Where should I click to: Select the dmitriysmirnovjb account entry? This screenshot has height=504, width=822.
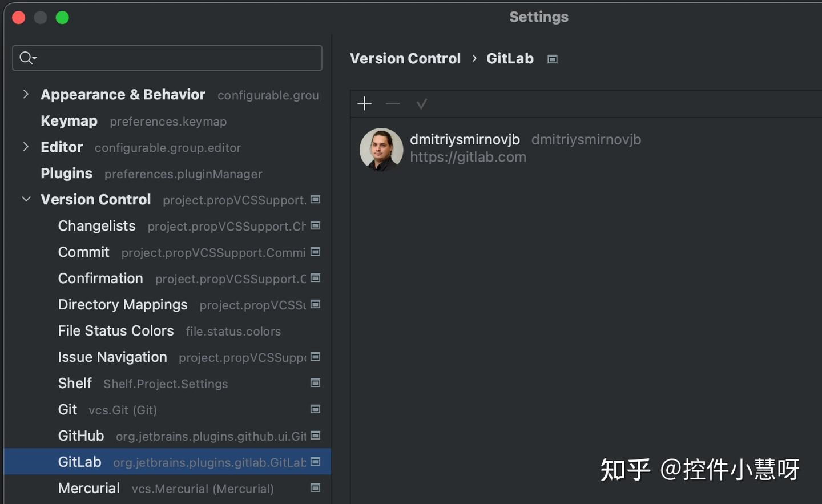[x=465, y=139]
